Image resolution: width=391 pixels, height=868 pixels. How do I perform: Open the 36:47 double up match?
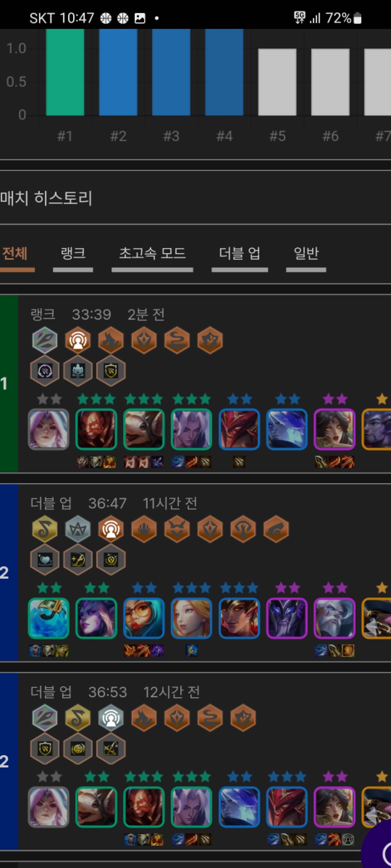coord(195,573)
